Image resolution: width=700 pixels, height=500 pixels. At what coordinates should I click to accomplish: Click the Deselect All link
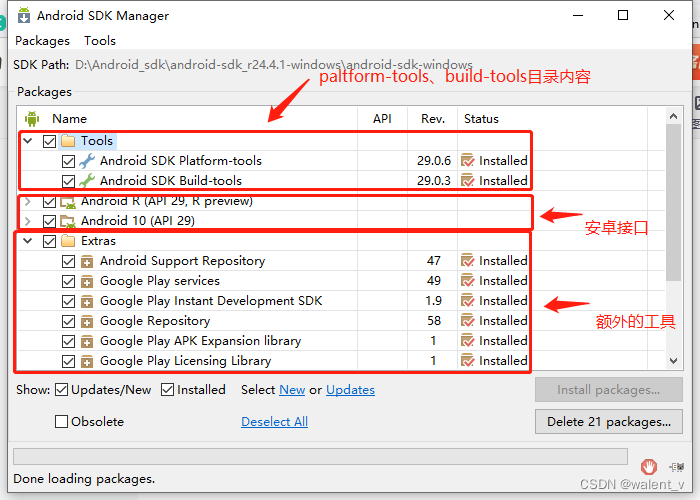[274, 421]
